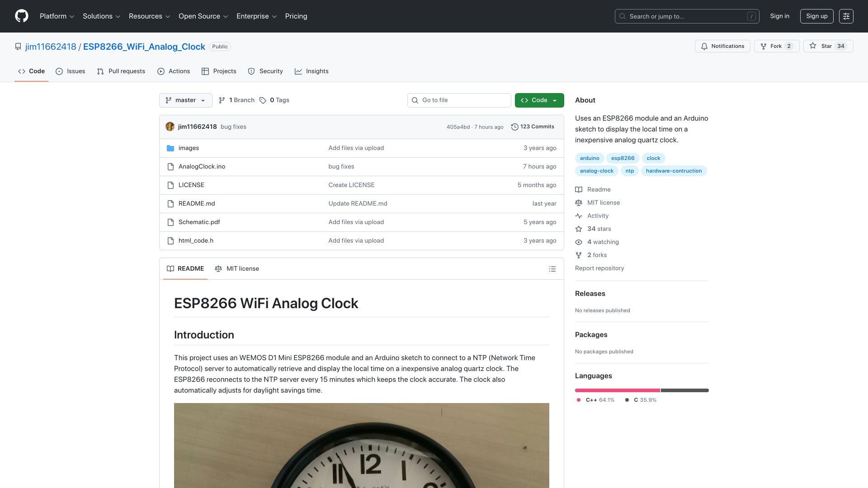Focus the Go to file field

(459, 100)
